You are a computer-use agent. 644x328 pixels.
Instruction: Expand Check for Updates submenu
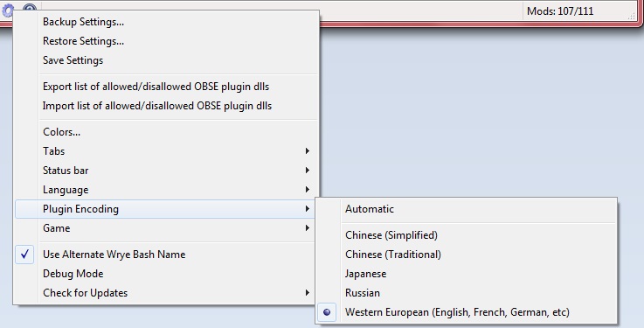pos(166,293)
